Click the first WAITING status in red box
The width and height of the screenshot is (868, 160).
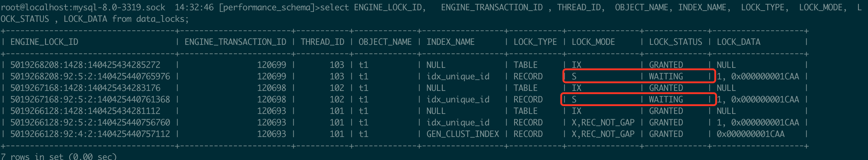pos(666,77)
